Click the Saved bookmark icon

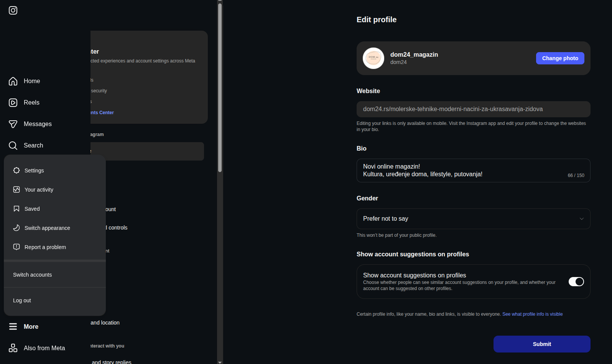(16, 209)
